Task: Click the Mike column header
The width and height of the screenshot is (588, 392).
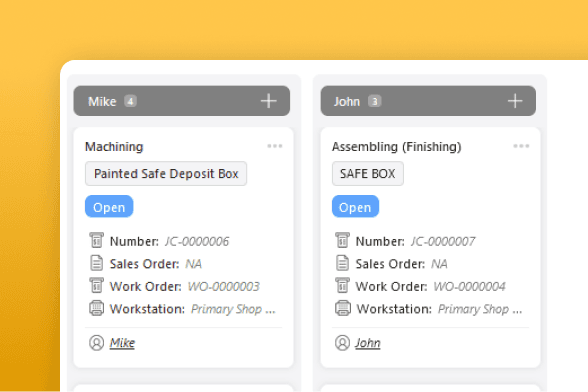Action: [182, 101]
